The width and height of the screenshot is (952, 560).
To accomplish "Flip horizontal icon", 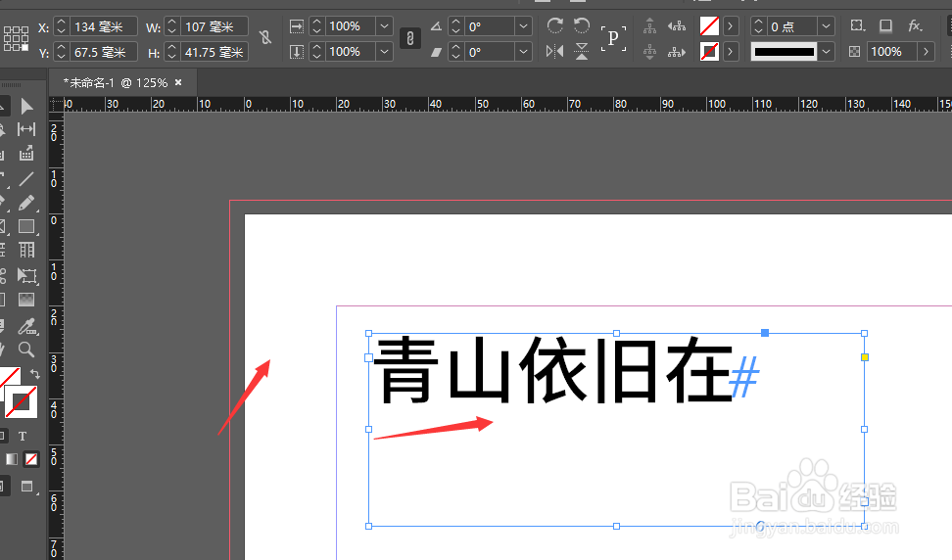I will tap(554, 52).
